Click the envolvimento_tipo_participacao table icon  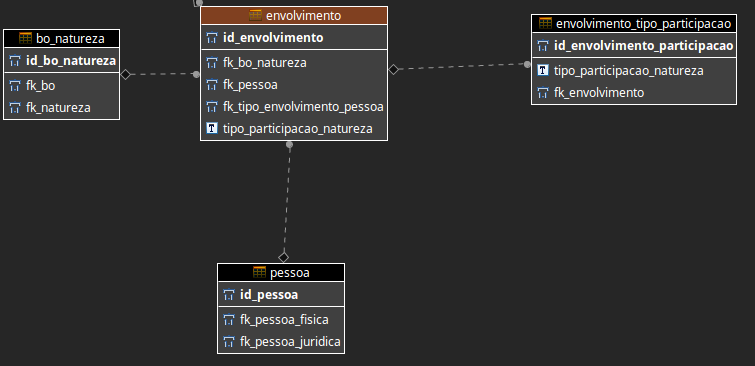pos(546,23)
